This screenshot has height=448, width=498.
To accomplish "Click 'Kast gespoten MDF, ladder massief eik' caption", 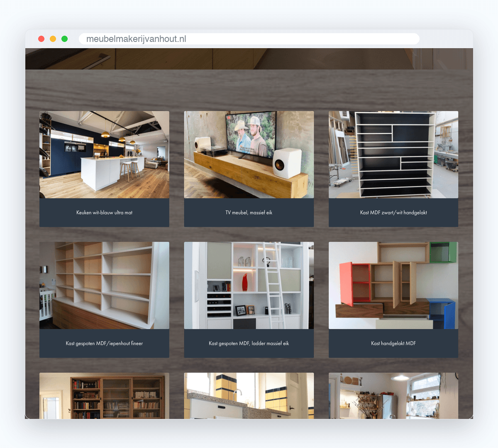I will (x=249, y=343).
